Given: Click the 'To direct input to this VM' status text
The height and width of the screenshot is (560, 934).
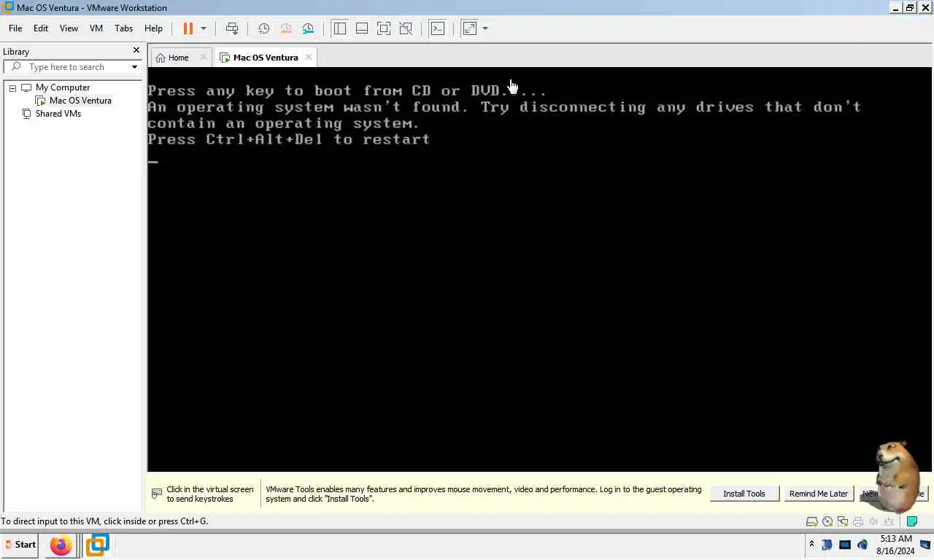Looking at the screenshot, I should [104, 521].
